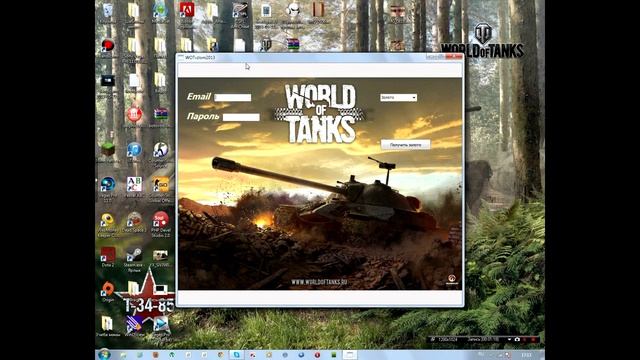Viewport: 640px width, 360px height.
Task: Click the red stop button in recorder bar
Action: pyautogui.click(x=533, y=339)
